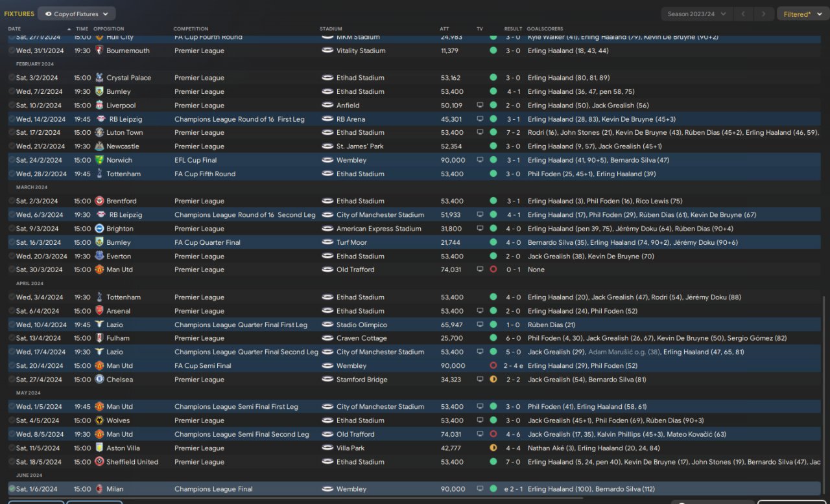
Task: Click the 2 - 4 e FA Cup Semi Final result
Action: 514,366
